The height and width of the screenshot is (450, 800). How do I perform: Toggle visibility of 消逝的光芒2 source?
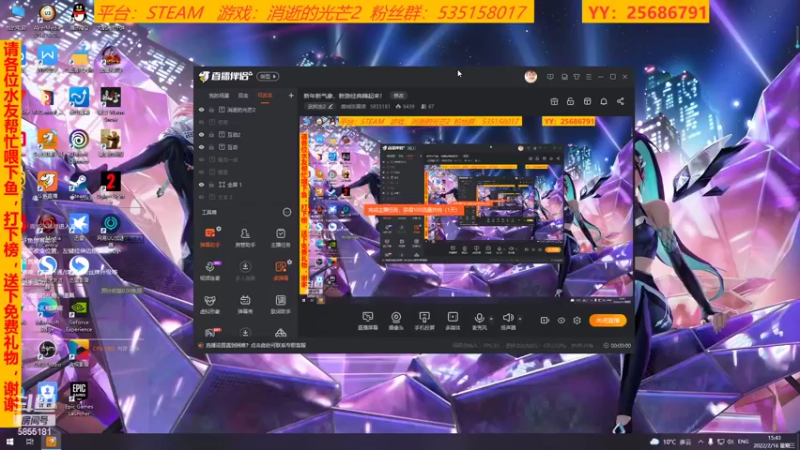click(x=202, y=110)
